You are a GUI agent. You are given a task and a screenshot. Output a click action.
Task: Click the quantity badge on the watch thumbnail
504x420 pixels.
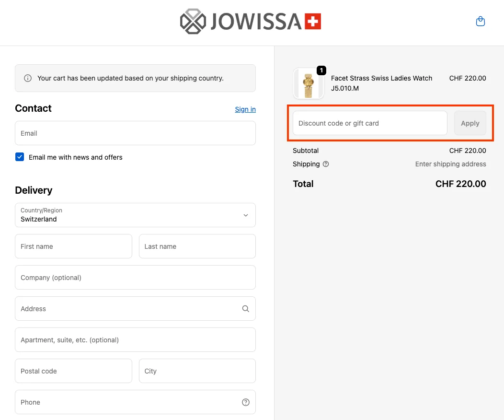point(321,70)
